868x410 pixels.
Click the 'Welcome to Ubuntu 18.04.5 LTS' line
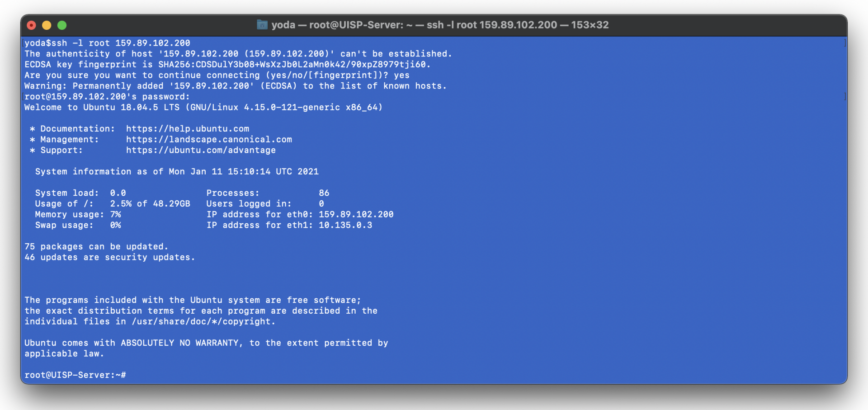pyautogui.click(x=203, y=108)
